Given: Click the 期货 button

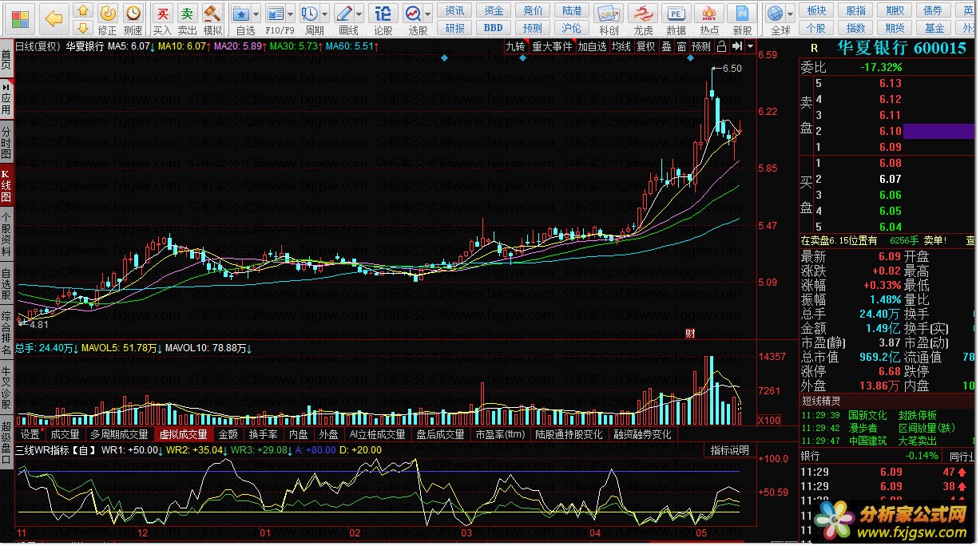Looking at the screenshot, I should coord(895,28).
